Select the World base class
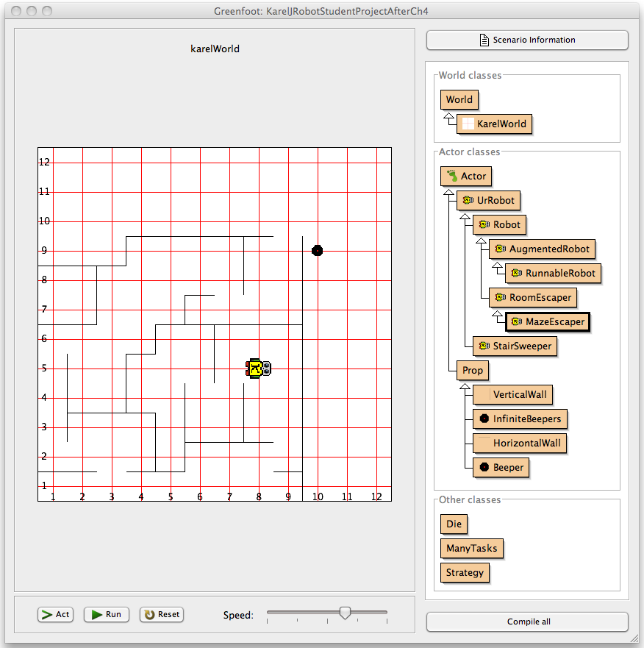Screen dimensions: 644x648 pos(459,100)
